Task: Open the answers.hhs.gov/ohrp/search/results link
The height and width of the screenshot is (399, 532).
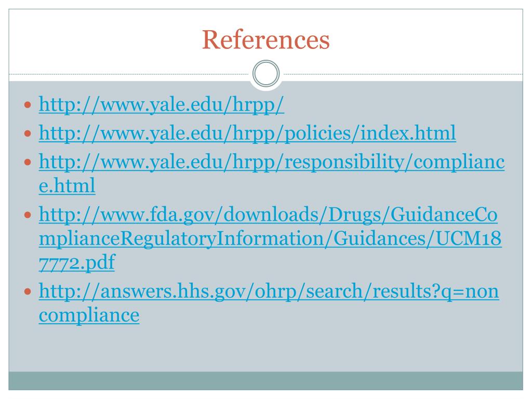Action: coord(269,291)
